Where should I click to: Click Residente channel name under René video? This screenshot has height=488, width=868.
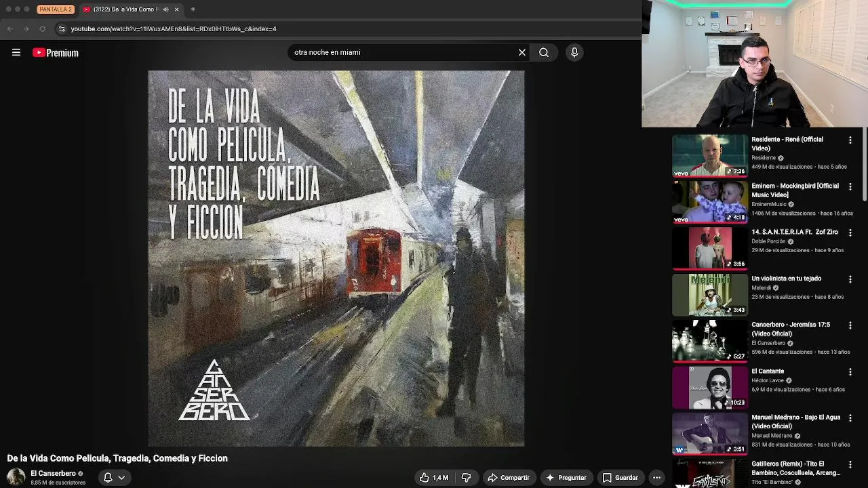click(x=764, y=158)
